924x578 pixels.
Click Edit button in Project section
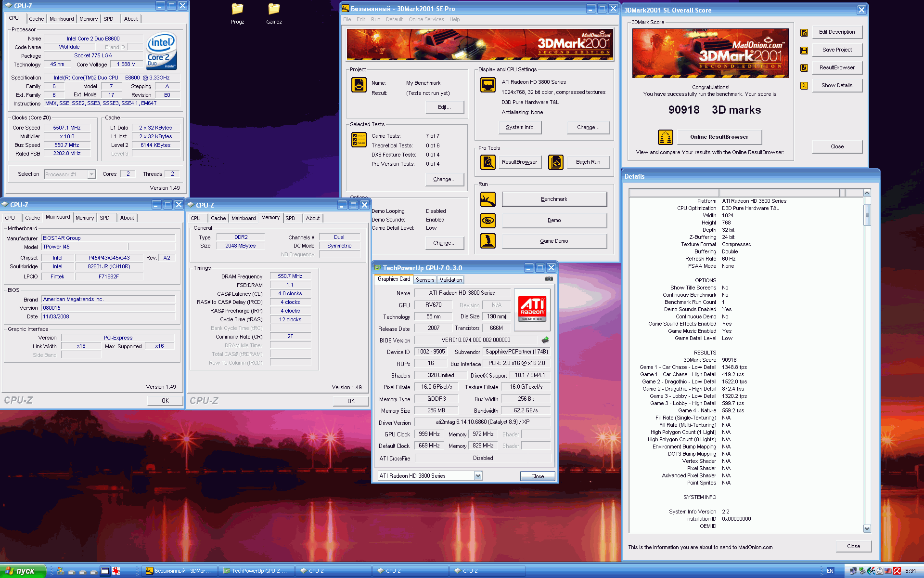tap(444, 107)
